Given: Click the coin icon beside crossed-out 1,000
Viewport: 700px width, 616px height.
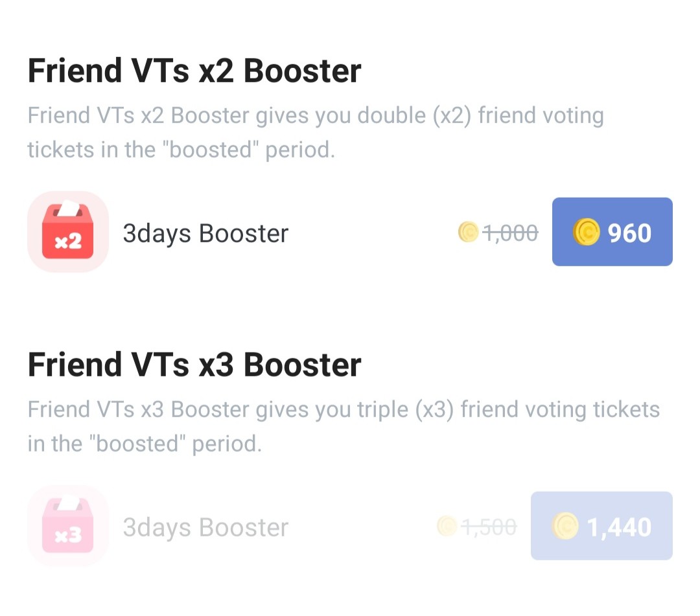Looking at the screenshot, I should coord(468,232).
